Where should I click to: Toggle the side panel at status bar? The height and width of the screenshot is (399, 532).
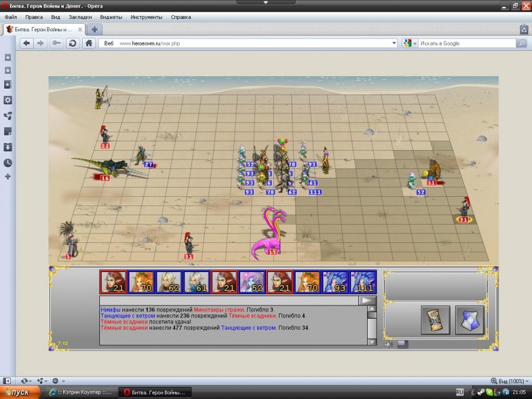coord(7,381)
